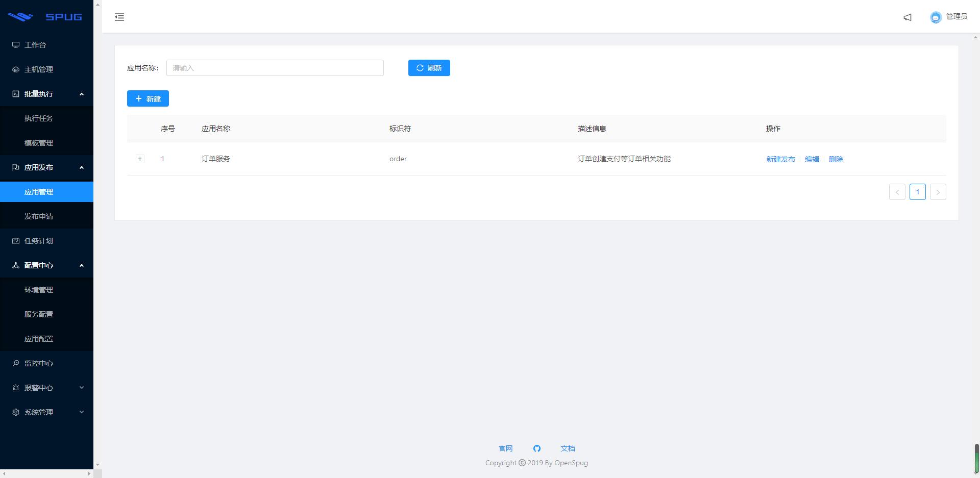
Task: Click the 应用名称 search input field
Action: tap(275, 68)
